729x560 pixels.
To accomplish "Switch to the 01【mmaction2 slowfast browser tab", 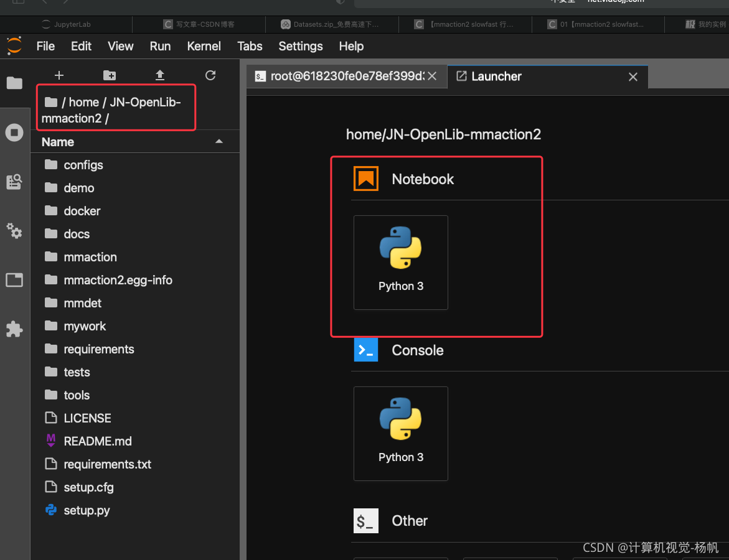I will coord(598,24).
